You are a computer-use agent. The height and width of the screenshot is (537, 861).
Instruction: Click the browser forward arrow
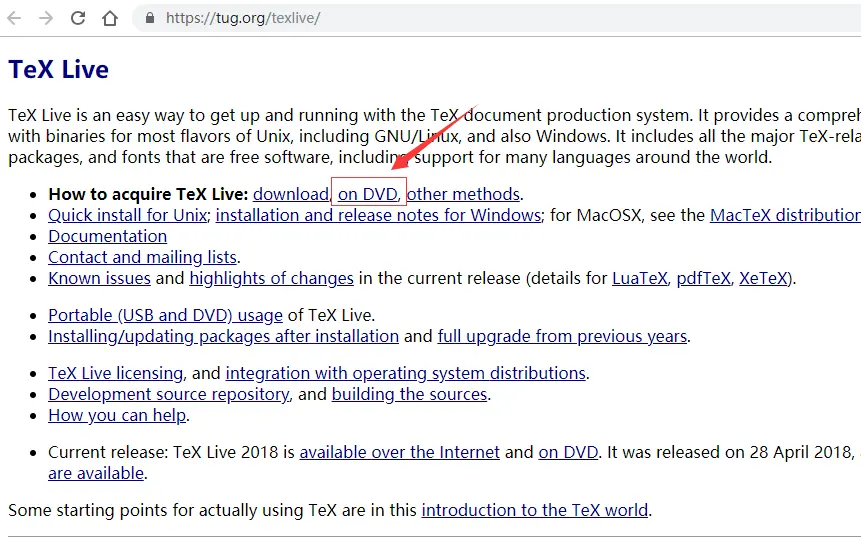(46, 18)
